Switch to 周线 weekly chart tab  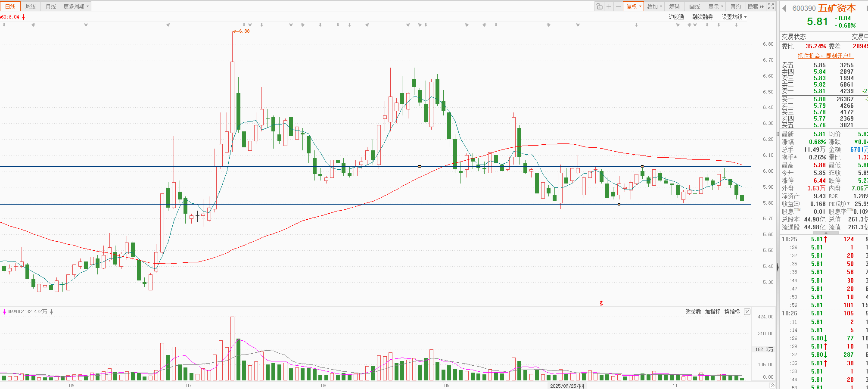tap(31, 6)
